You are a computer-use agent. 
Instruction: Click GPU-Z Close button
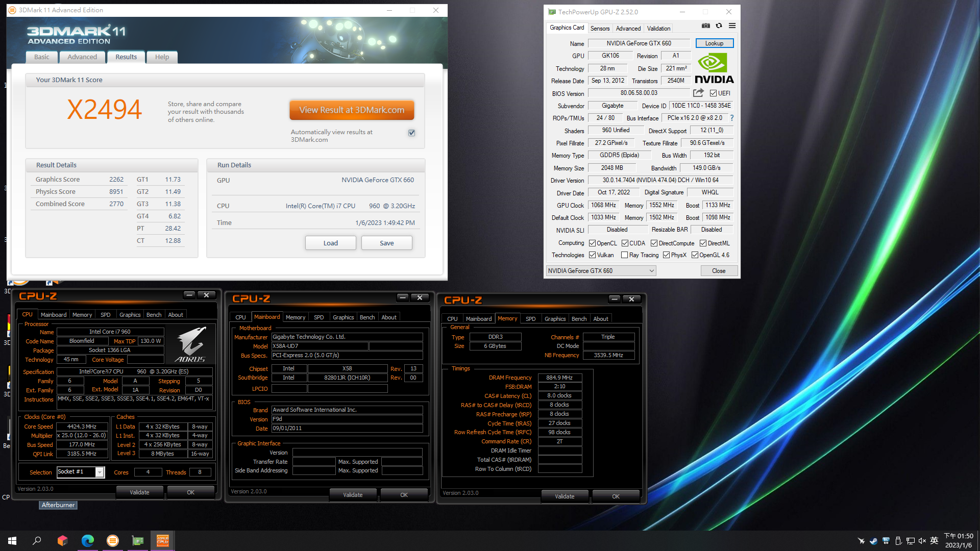(x=719, y=271)
